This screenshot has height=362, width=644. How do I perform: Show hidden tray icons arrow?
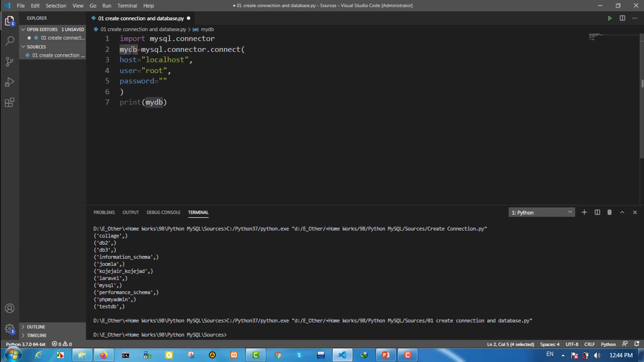click(563, 355)
